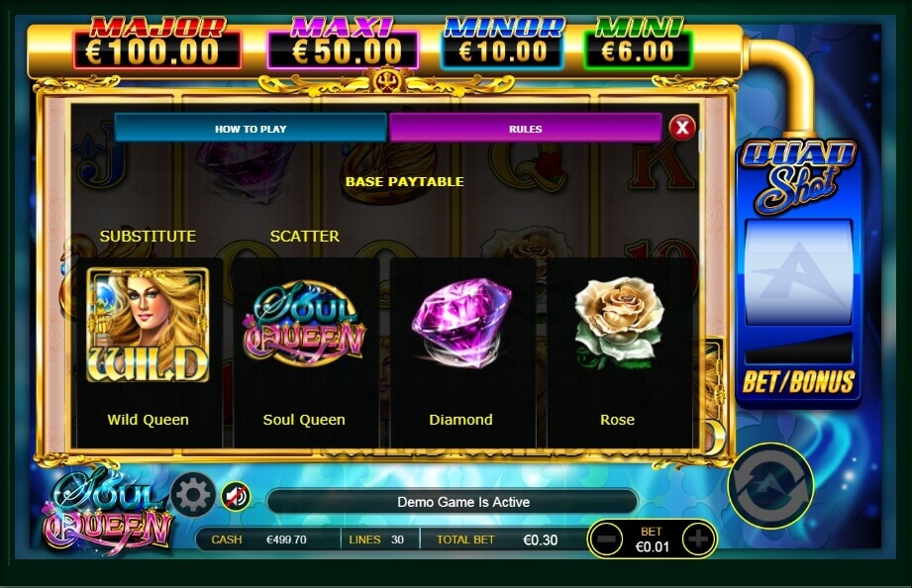
Task: Click the paytable panel scrollbar
Action: point(701,142)
